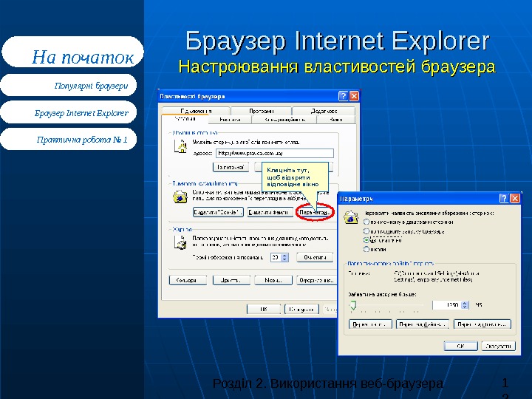Click the help question mark in Параметри title bar
The height and width of the screenshot is (399, 532).
point(504,199)
